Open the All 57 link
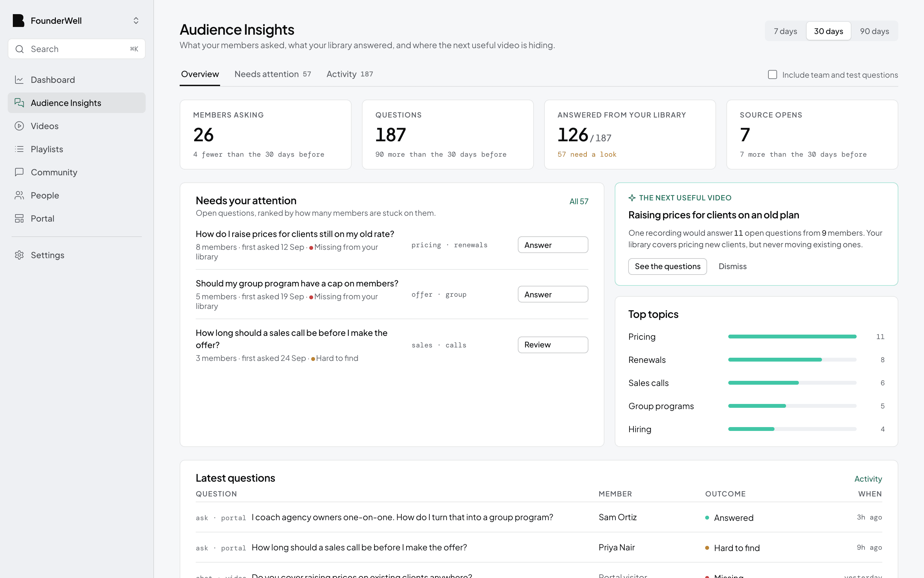 click(x=579, y=201)
